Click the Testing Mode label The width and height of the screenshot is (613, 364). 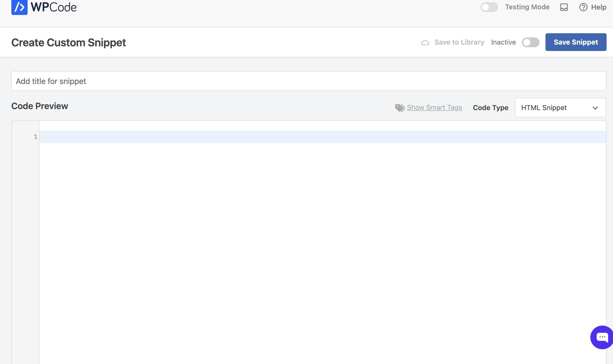pos(527,7)
